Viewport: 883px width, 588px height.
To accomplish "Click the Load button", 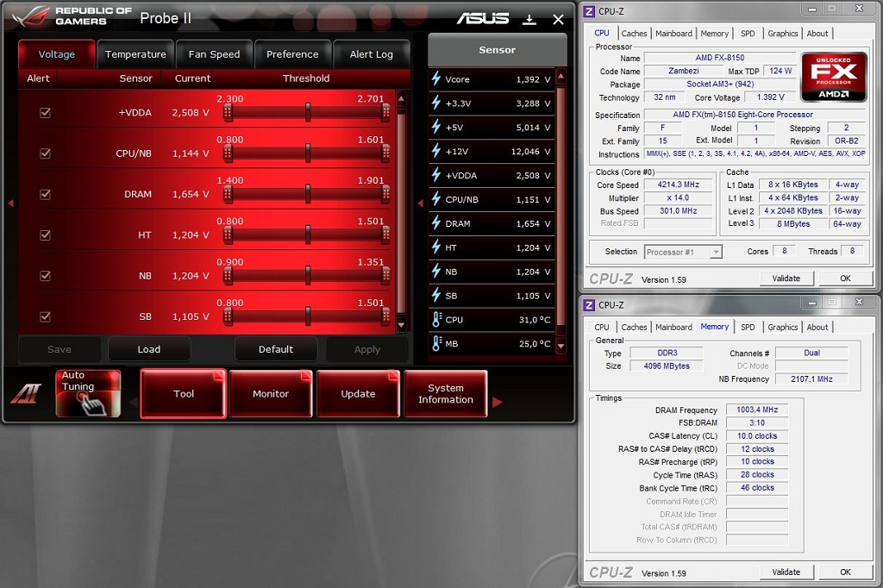I will (x=148, y=349).
